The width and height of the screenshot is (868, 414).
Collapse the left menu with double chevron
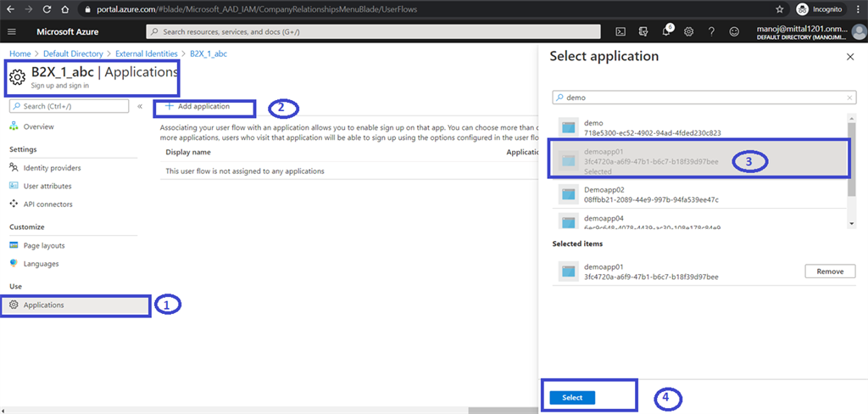click(140, 106)
